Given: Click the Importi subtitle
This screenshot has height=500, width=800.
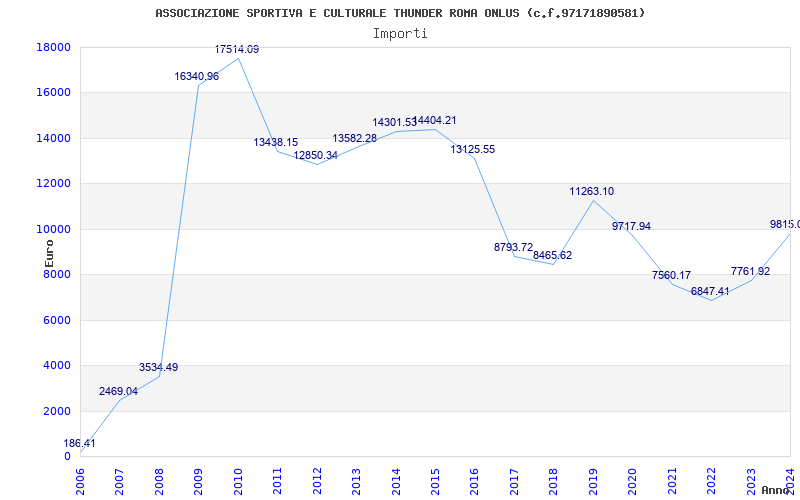Looking at the screenshot, I should pyautogui.click(x=400, y=34).
